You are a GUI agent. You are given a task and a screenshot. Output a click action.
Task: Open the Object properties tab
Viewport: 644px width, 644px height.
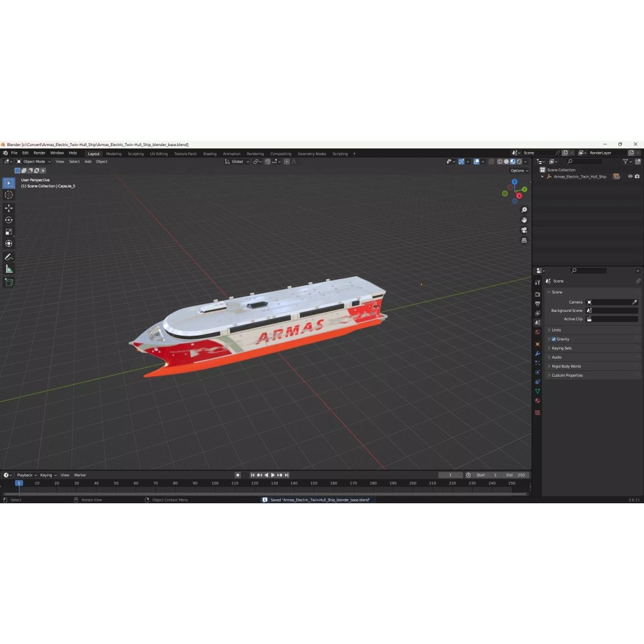(537, 344)
